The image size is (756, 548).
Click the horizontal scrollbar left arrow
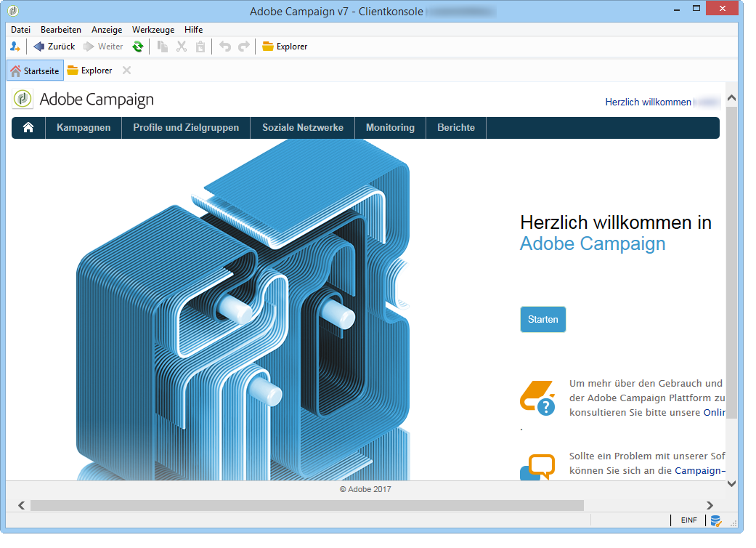click(21, 506)
